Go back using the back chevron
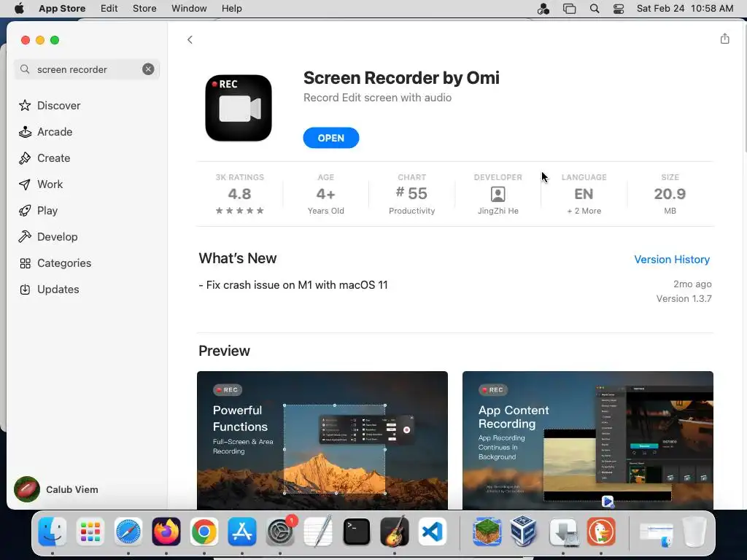The image size is (747, 560). pos(190,39)
